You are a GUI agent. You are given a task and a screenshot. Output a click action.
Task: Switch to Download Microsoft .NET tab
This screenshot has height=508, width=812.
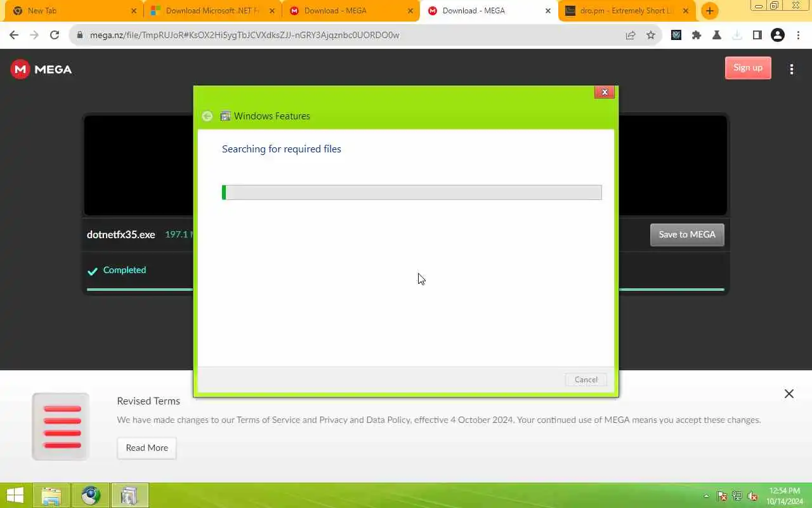tap(213, 11)
